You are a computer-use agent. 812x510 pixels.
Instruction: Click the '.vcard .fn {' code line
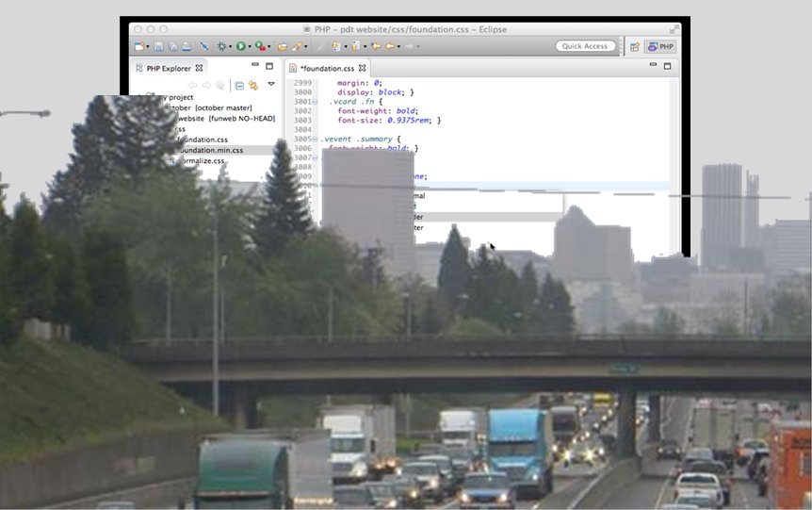[355, 102]
